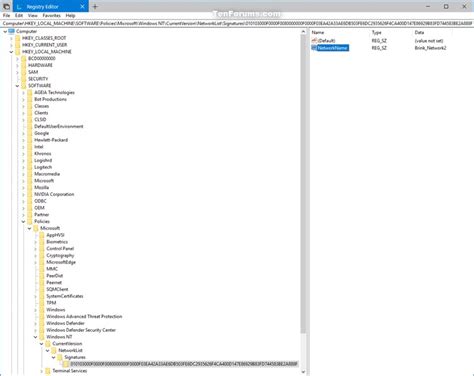474x376 pixels.
Task: Select the Control Panel key
Action: (x=60, y=249)
